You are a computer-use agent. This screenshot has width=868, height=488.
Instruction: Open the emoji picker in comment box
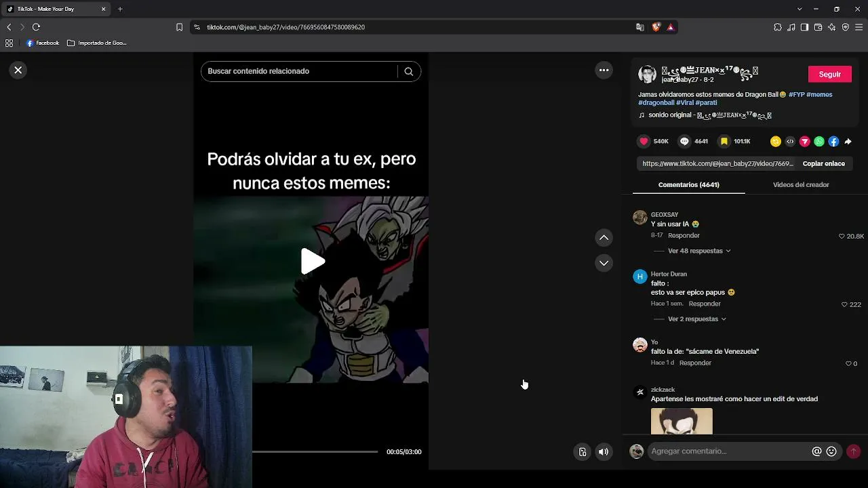pos(831,451)
